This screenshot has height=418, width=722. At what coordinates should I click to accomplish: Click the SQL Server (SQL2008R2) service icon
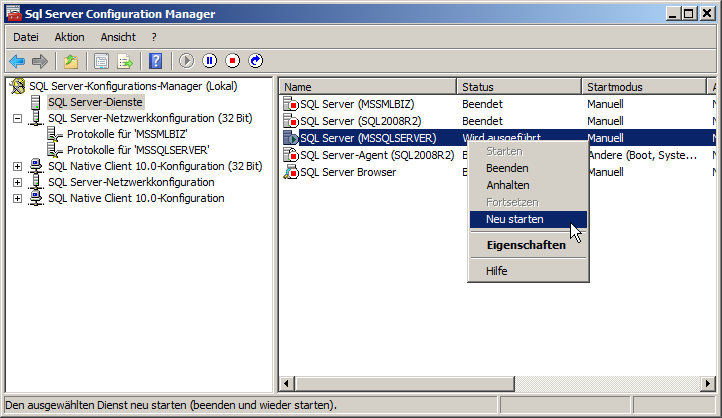coord(291,121)
